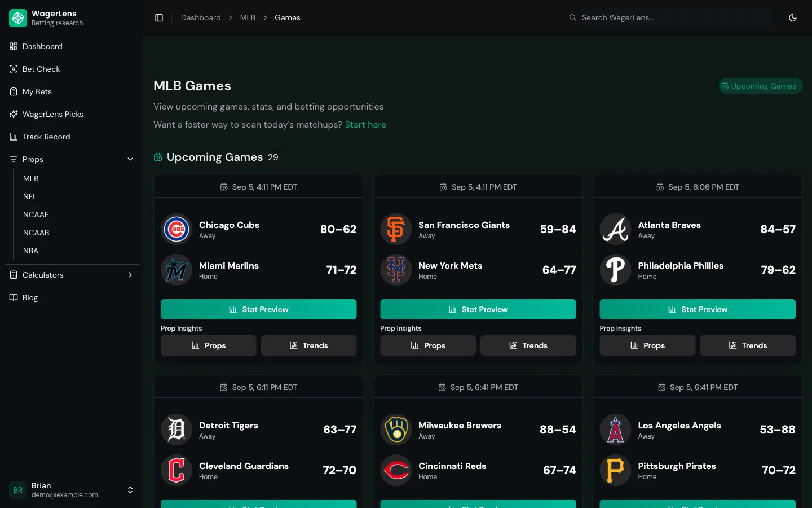Open Trends for Cubs at Marlins
The image size is (812, 508).
(308, 345)
